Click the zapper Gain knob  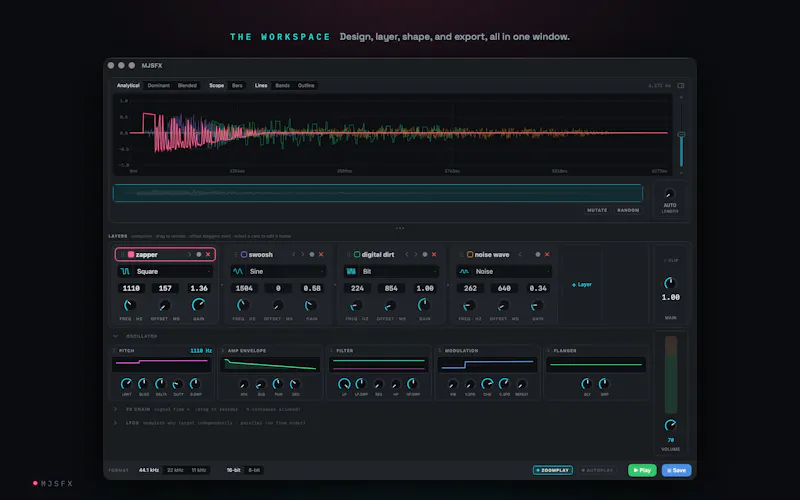tap(198, 305)
